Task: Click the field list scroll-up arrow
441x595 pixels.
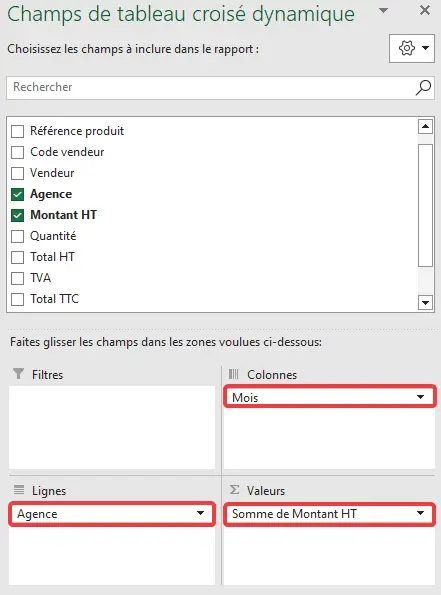Action: click(425, 126)
